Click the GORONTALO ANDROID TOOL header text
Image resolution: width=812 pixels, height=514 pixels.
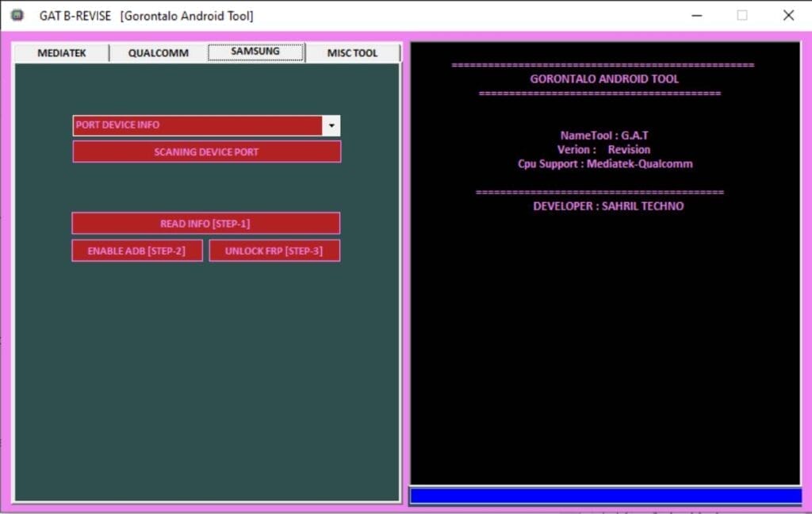click(603, 79)
